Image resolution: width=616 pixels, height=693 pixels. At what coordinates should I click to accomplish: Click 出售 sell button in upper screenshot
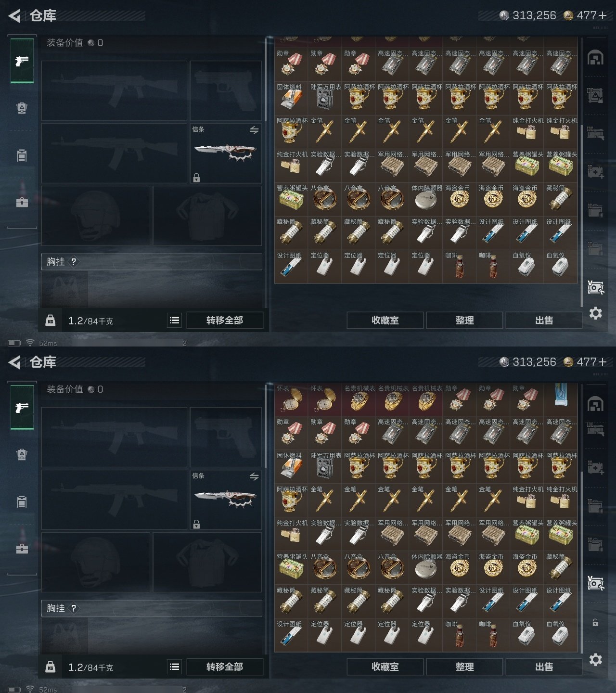pyautogui.click(x=544, y=321)
